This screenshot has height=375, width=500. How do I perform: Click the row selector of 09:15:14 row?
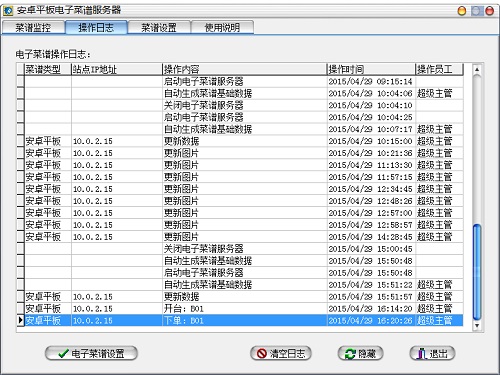coord(21,81)
